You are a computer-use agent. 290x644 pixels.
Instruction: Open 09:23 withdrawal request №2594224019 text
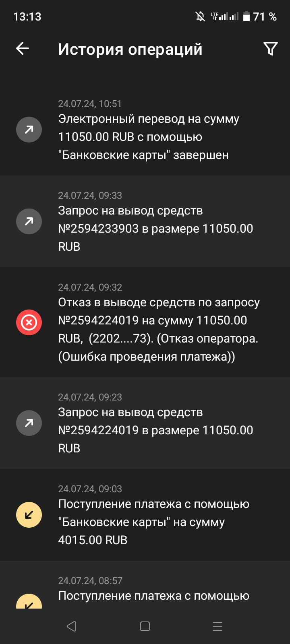coord(155,430)
